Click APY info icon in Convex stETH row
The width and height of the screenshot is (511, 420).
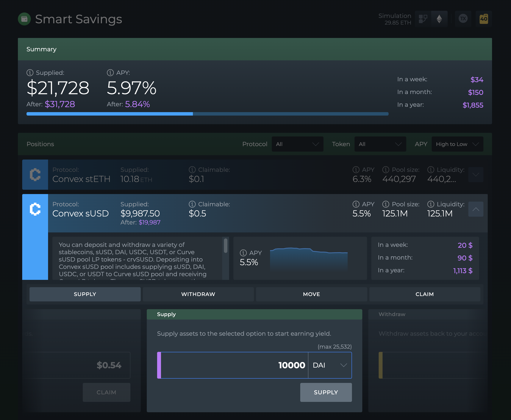tap(356, 170)
